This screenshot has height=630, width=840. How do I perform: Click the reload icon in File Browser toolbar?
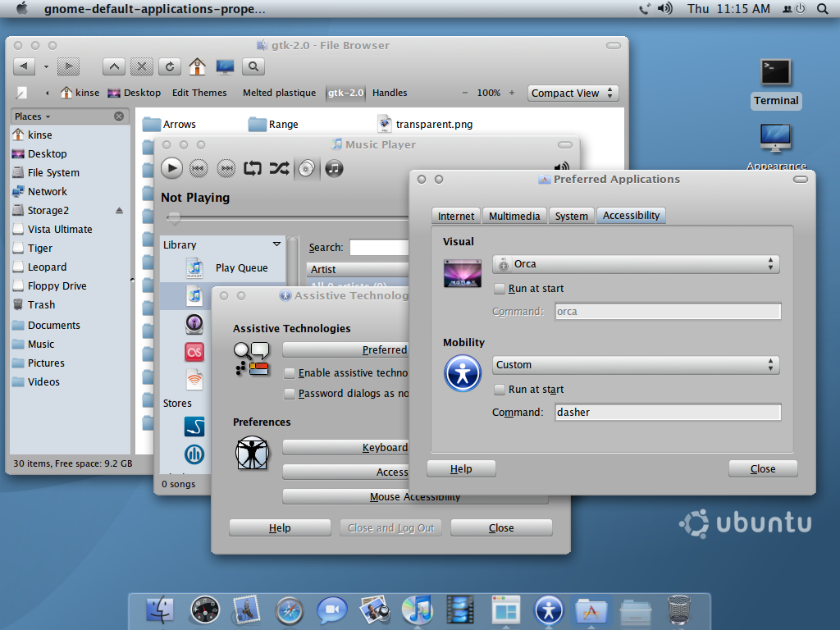coord(170,66)
